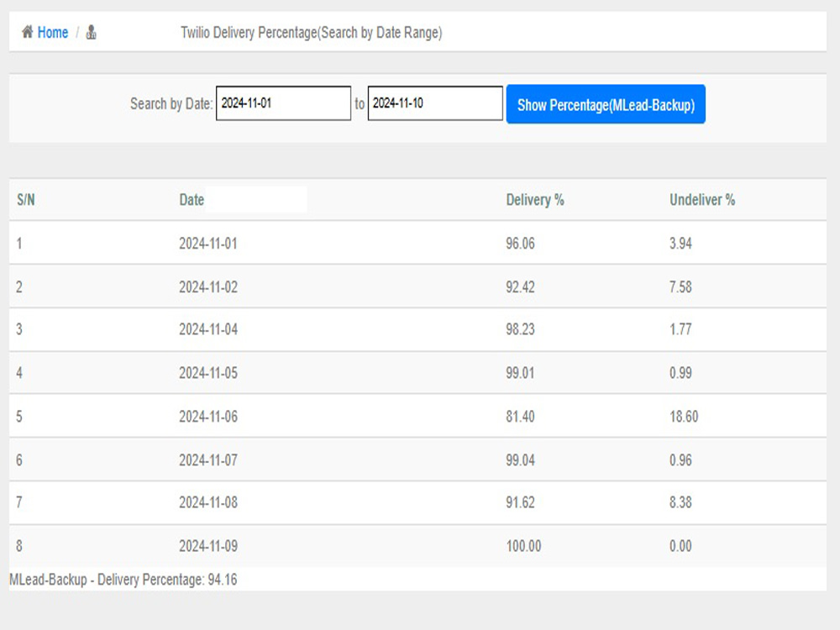Click undeliver value 8.38
The width and height of the screenshot is (840, 630).
click(x=680, y=502)
